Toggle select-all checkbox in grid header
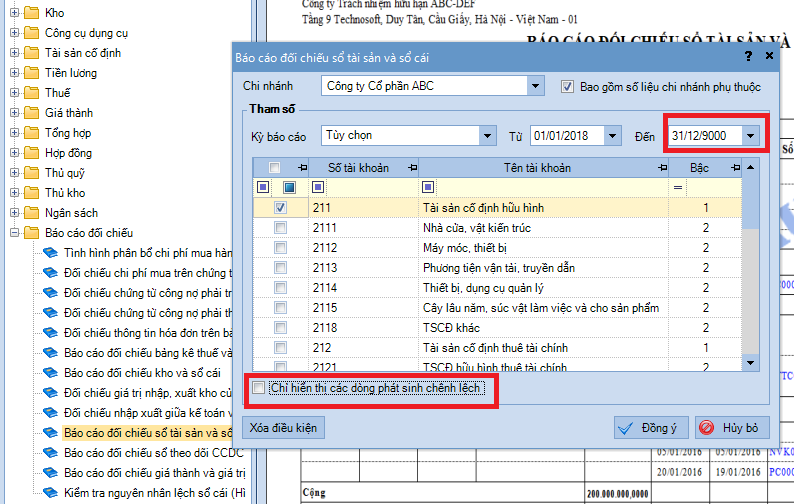 point(274,168)
